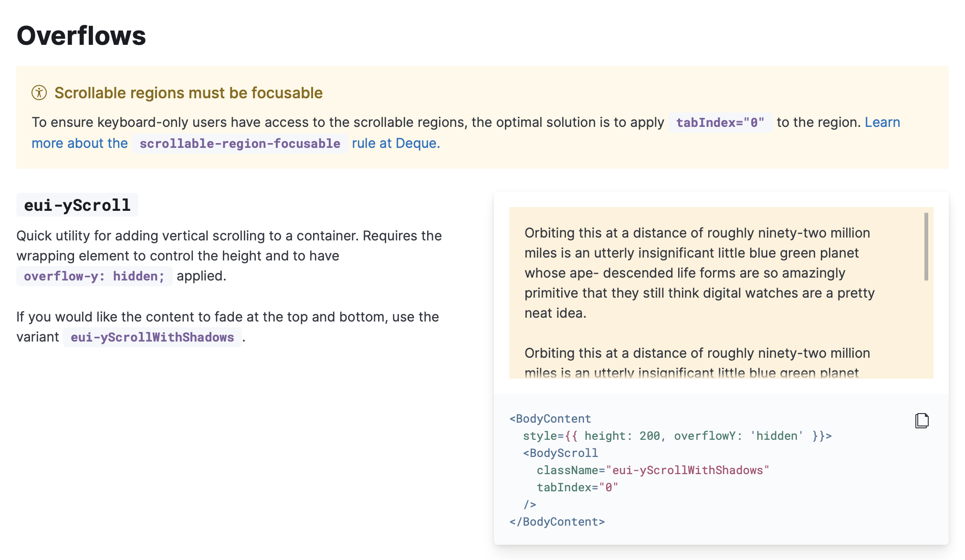This screenshot has height=560, width=965.
Task: Select the eui-yScroll heading badge
Action: tap(77, 205)
